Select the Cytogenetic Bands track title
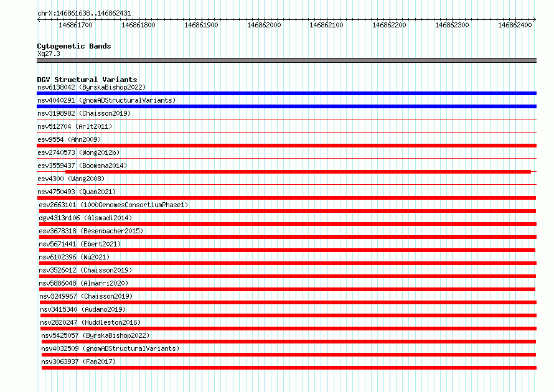The image size is (554, 392). 74,46
